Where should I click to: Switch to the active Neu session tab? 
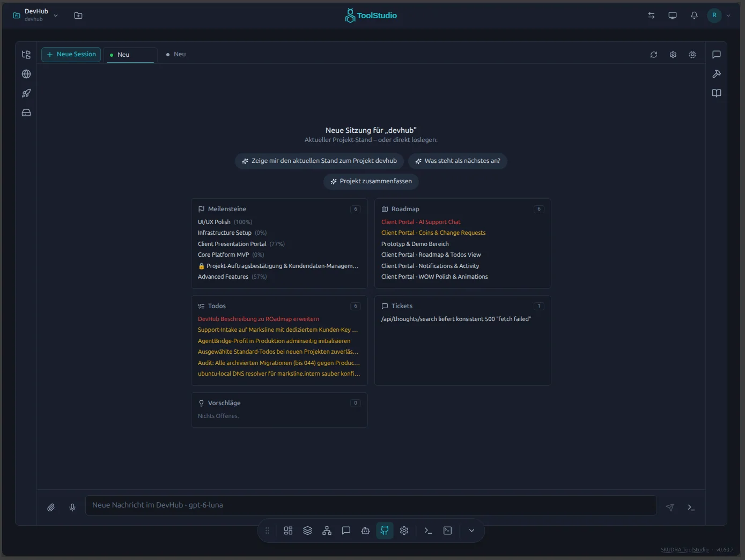tap(130, 55)
